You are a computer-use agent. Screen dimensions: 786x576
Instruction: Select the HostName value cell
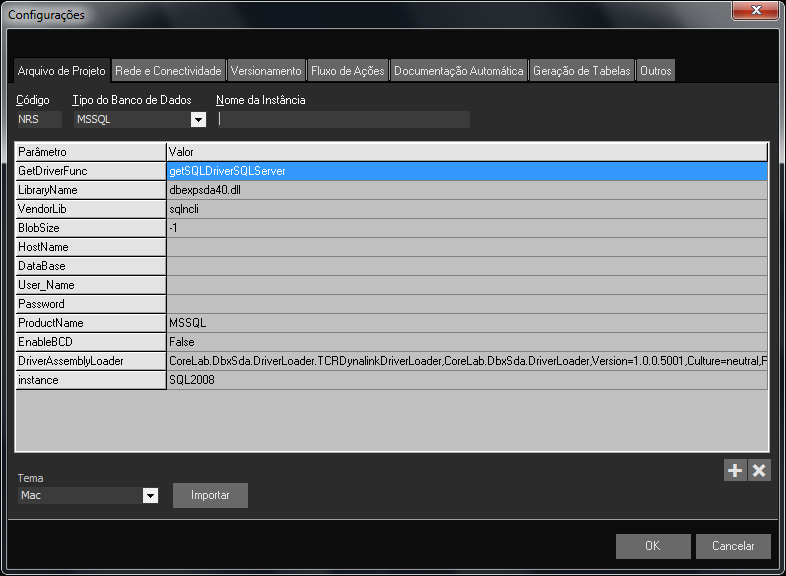click(466, 247)
